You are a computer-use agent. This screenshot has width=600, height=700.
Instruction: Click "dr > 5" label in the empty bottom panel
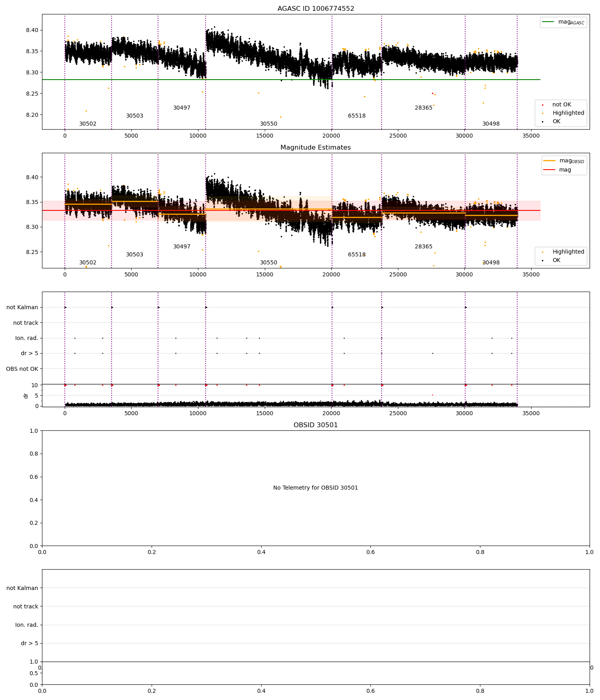[30, 643]
